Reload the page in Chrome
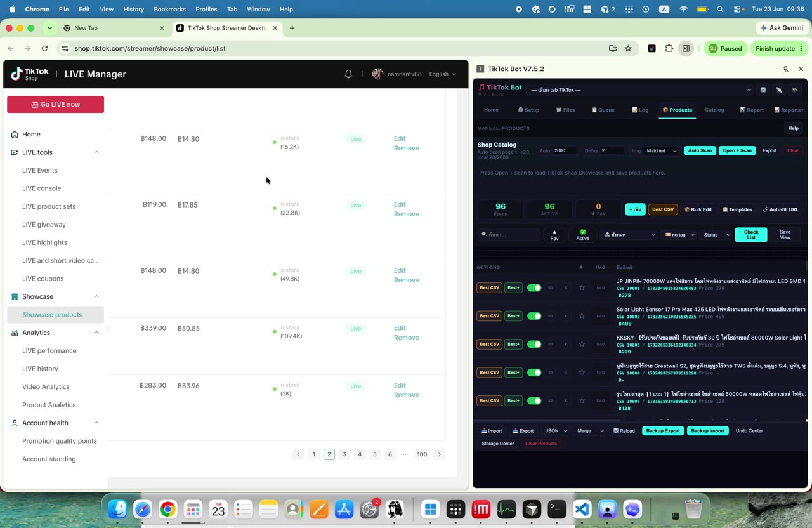 click(x=44, y=48)
